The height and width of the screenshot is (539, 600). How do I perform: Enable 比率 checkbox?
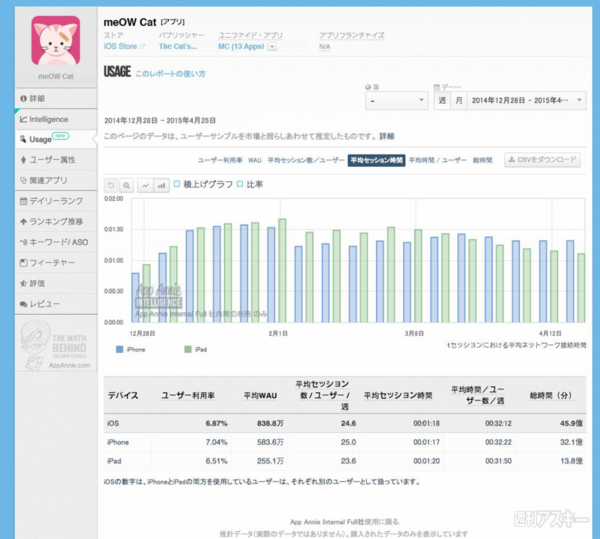pyautogui.click(x=240, y=184)
